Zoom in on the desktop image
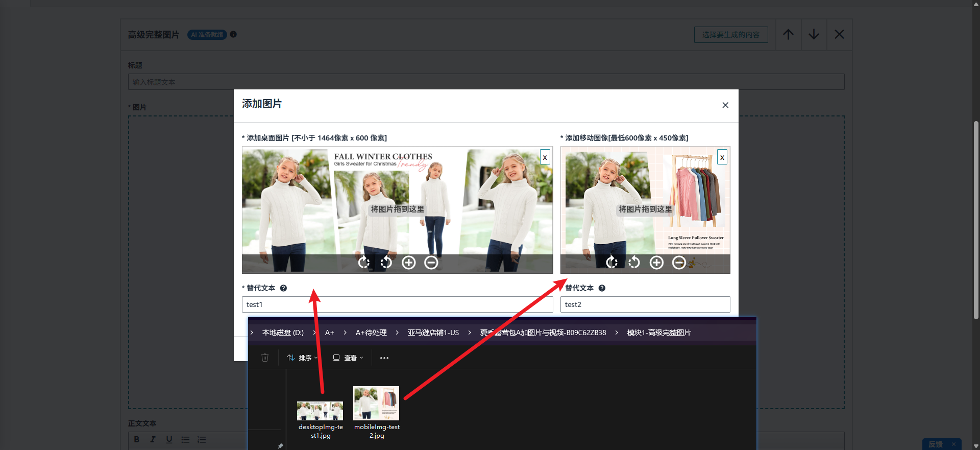The image size is (980, 450). 409,263
